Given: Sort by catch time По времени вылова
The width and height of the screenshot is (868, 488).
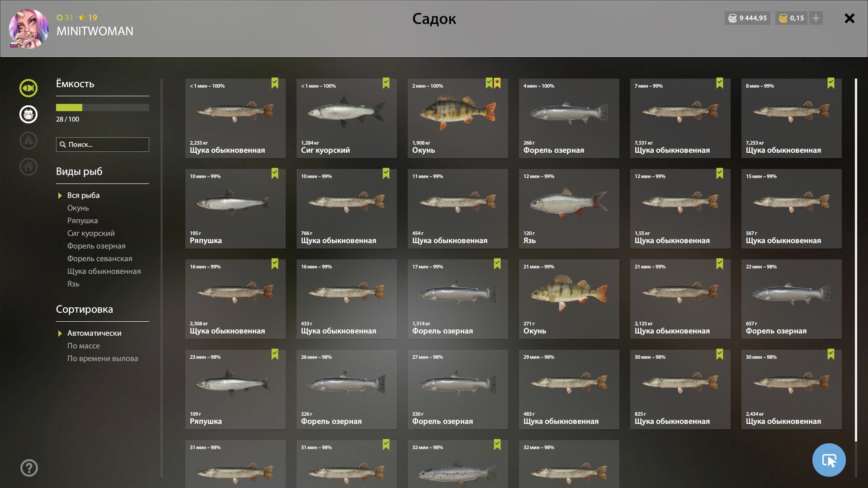Looking at the screenshot, I should 103,358.
